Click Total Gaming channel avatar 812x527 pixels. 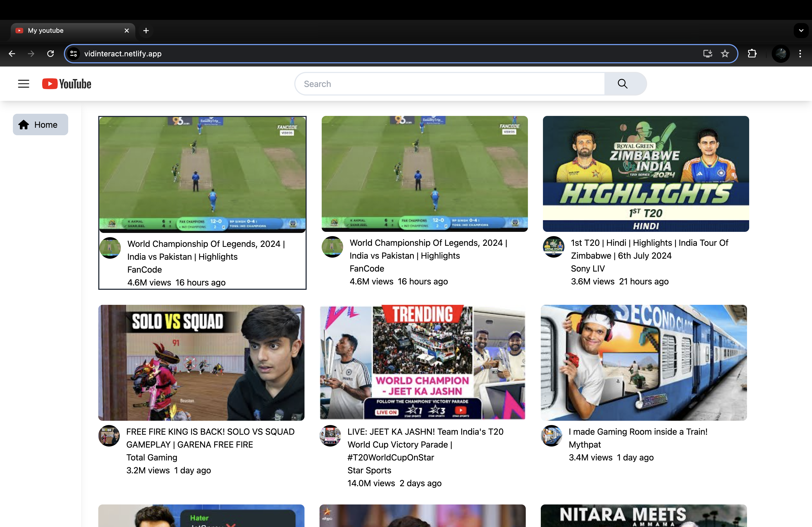109,436
